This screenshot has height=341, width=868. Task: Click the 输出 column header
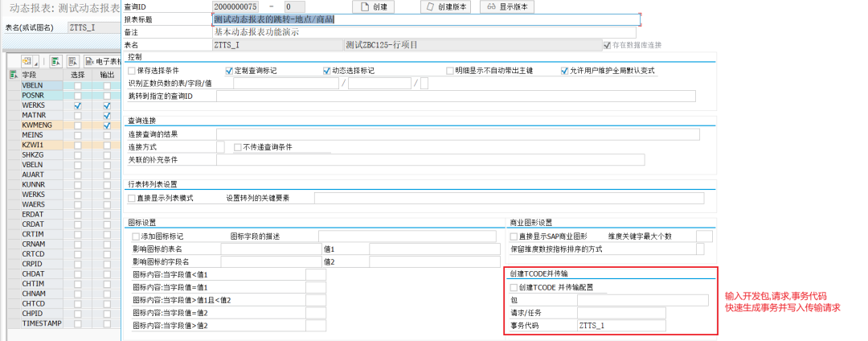click(107, 75)
